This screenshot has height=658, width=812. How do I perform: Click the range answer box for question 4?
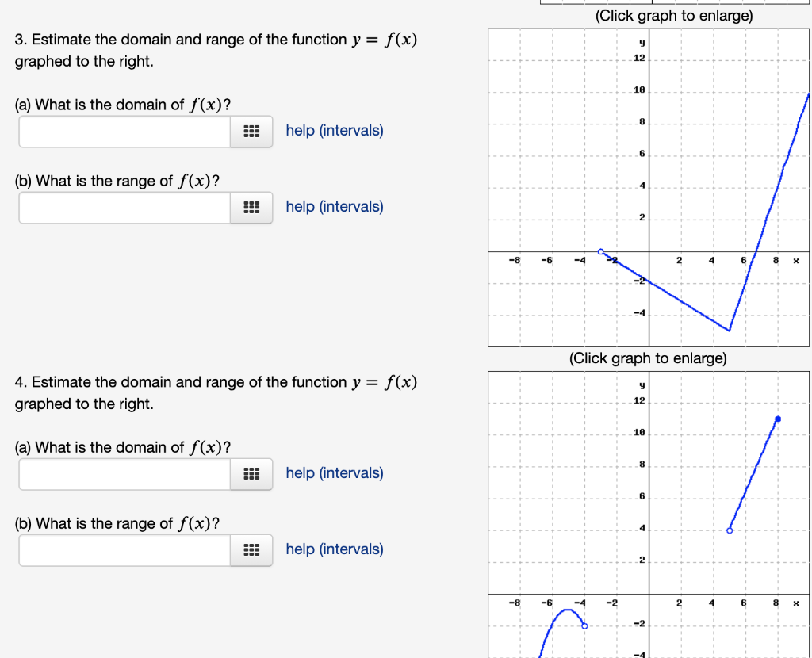(x=123, y=550)
